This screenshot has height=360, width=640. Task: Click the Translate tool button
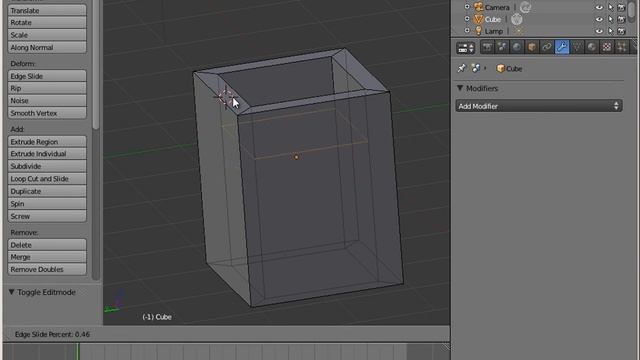[x=47, y=10]
